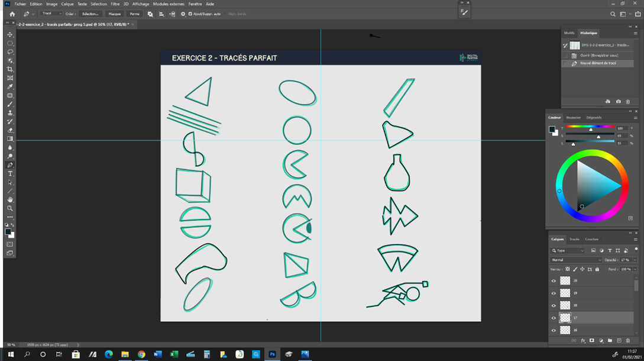This screenshot has width=644, height=361.
Task: Open the Tracé mode dropdown
Action: [51, 14]
